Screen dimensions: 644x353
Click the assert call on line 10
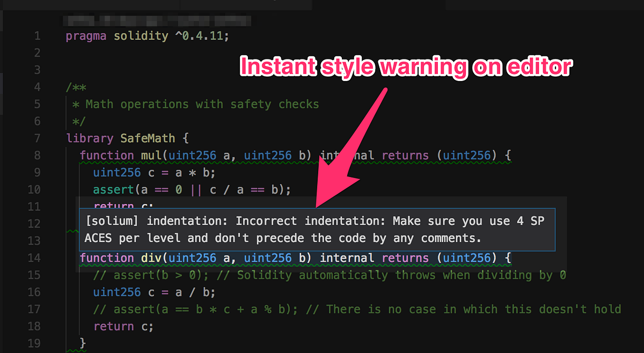(113, 189)
